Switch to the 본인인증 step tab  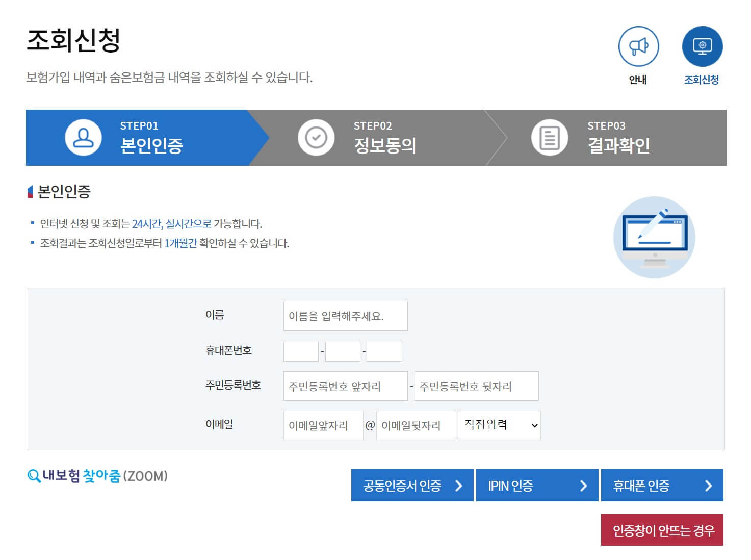(148, 138)
